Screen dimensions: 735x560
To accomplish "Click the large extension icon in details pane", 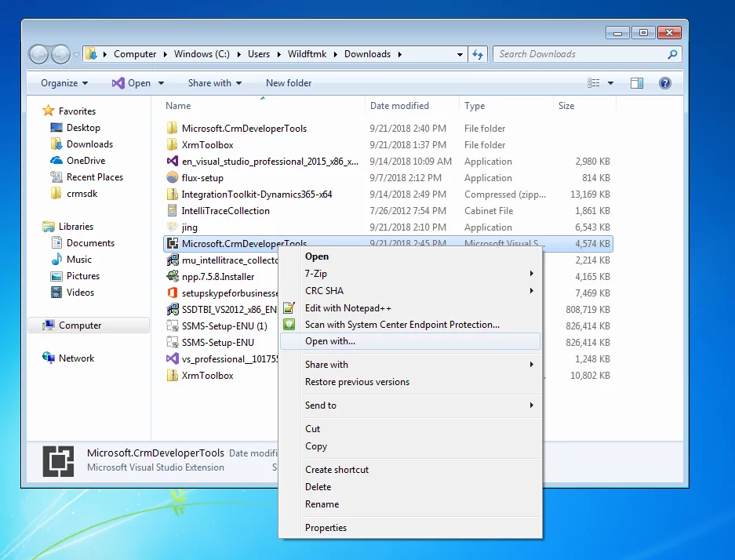I will 58,461.
